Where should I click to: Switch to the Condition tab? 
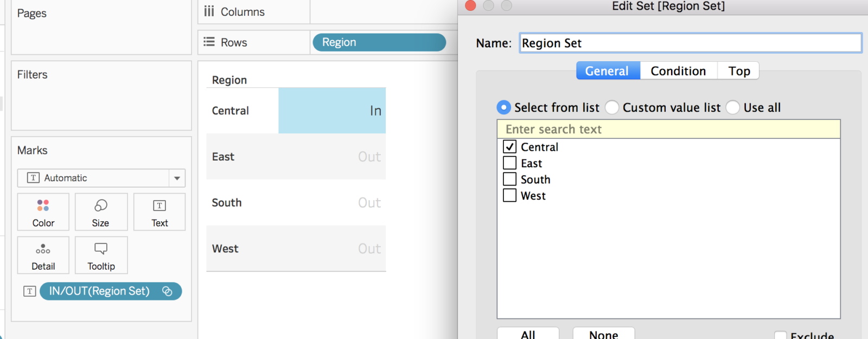(678, 71)
